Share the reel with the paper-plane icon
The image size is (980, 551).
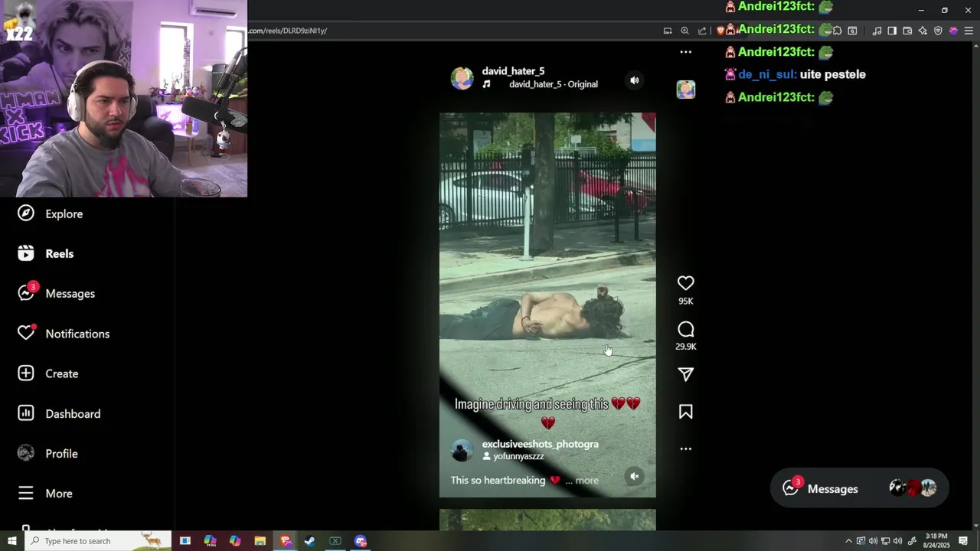point(685,374)
